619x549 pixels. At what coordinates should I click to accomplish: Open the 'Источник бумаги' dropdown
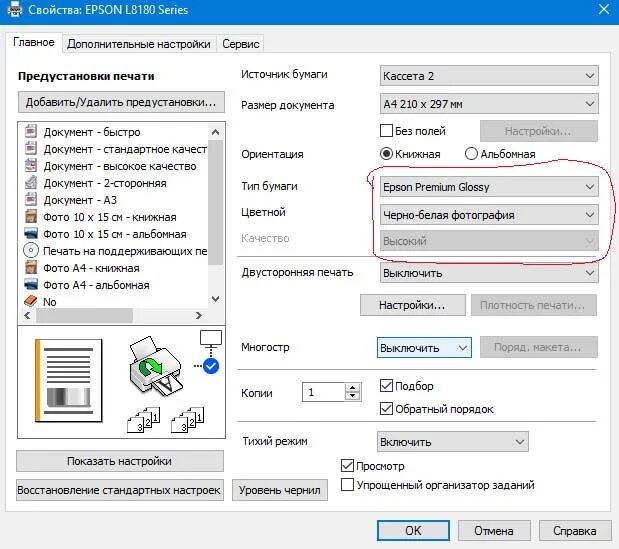[x=489, y=76]
